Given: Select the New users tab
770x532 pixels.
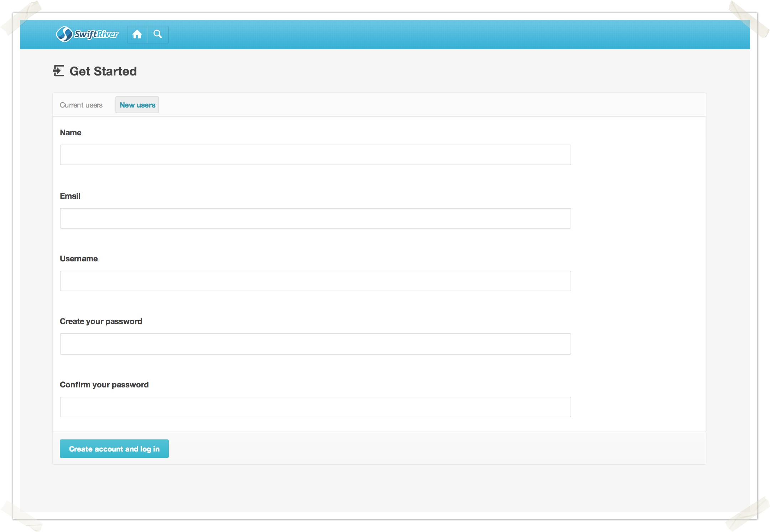Looking at the screenshot, I should pos(137,105).
